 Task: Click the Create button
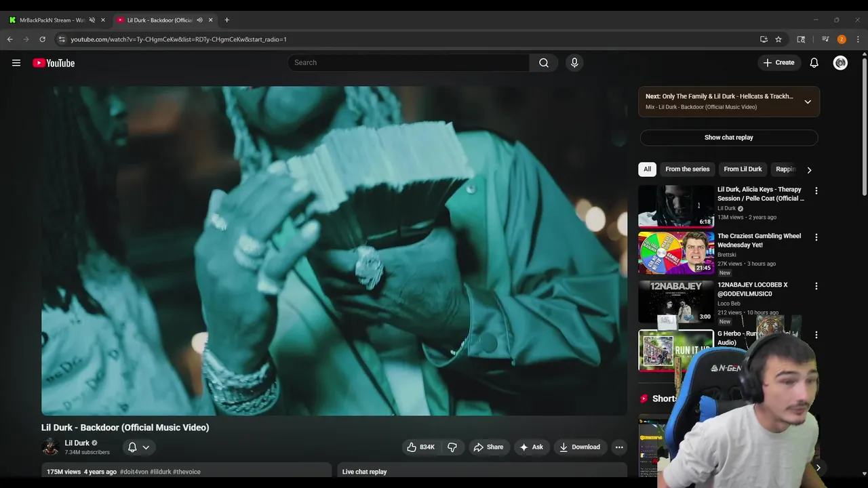tap(778, 62)
